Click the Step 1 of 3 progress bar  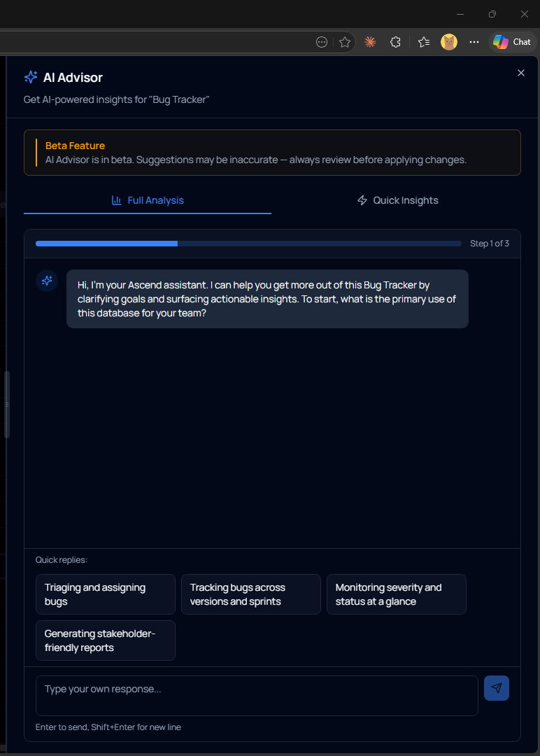[248, 243]
